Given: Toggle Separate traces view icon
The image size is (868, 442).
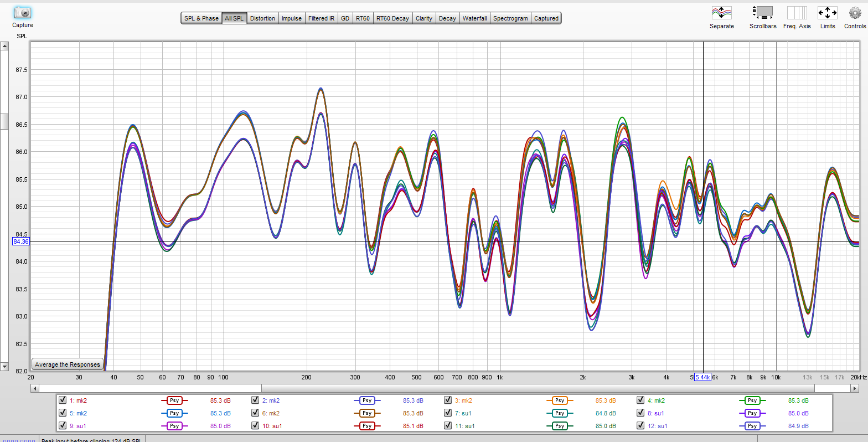Looking at the screenshot, I should (x=721, y=13).
